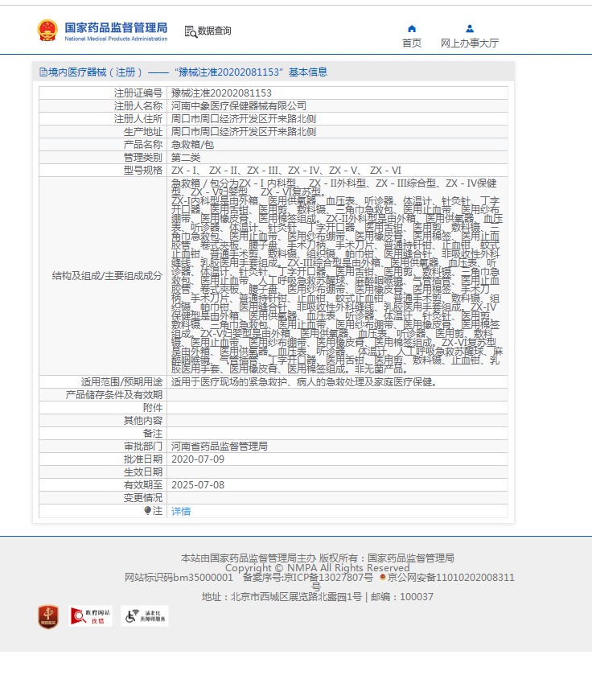The height and width of the screenshot is (700, 592).
Task: Click the 有效期至 label
Action: click(143, 485)
